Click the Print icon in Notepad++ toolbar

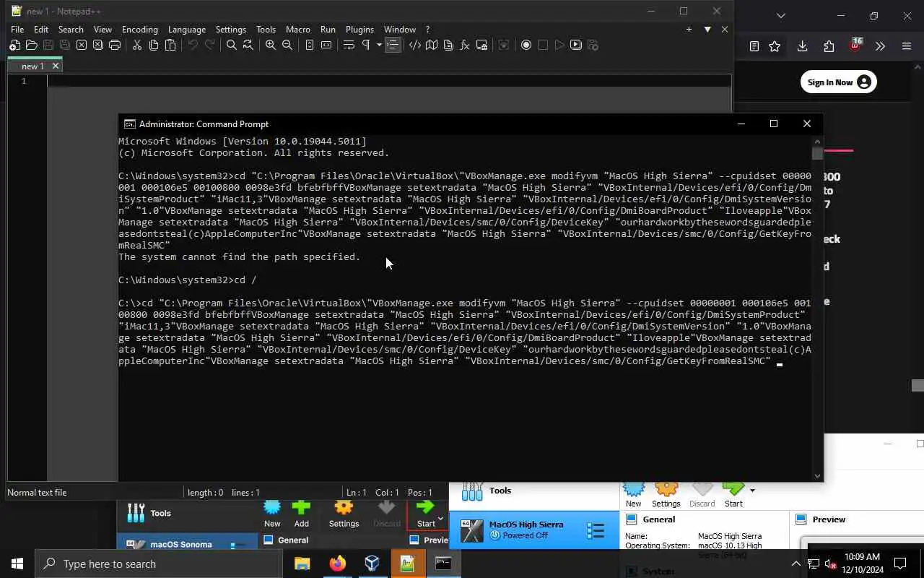[x=115, y=45]
